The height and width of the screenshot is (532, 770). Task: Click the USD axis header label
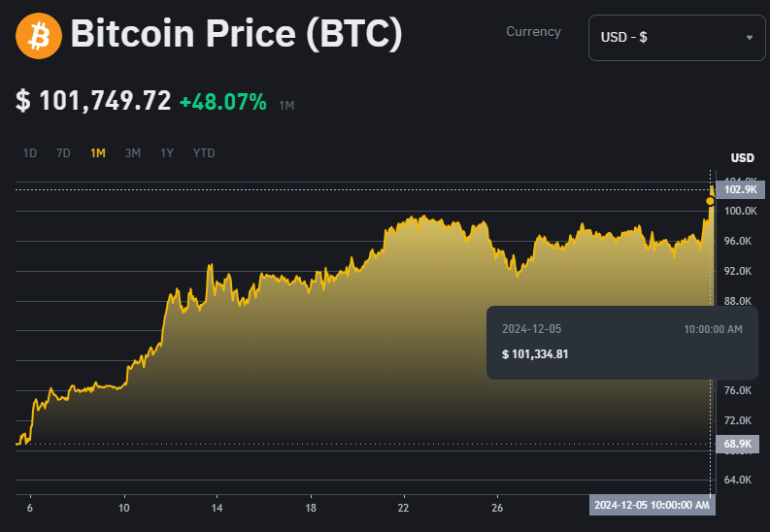[742, 158]
